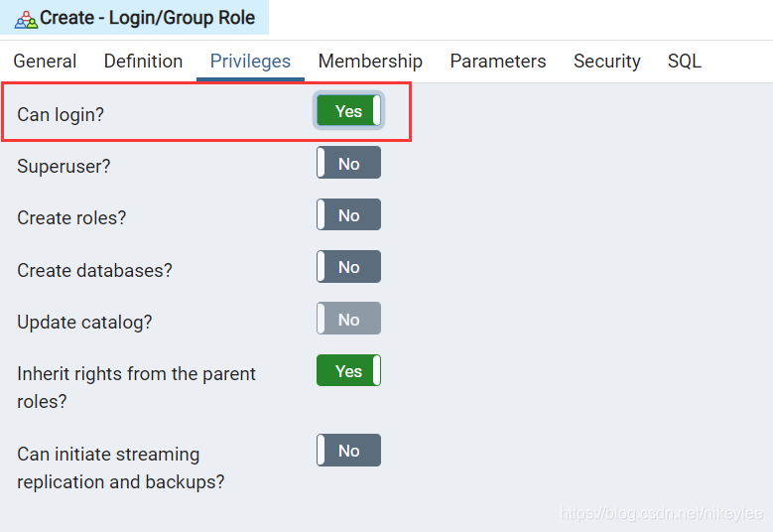This screenshot has height=532, width=773.
Task: Disable Inherit rights from parent roles
Action: [348, 370]
